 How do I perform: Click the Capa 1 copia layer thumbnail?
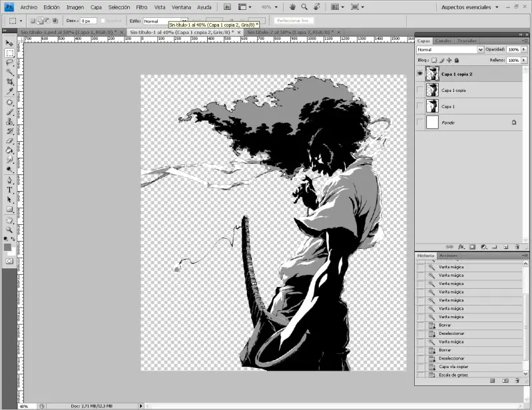point(432,90)
